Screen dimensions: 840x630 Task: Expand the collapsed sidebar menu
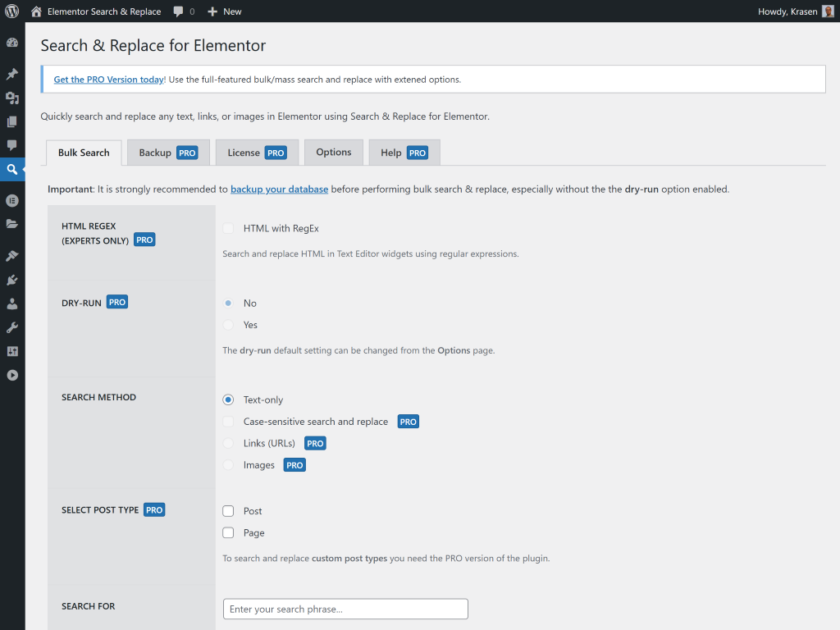pos(12,375)
